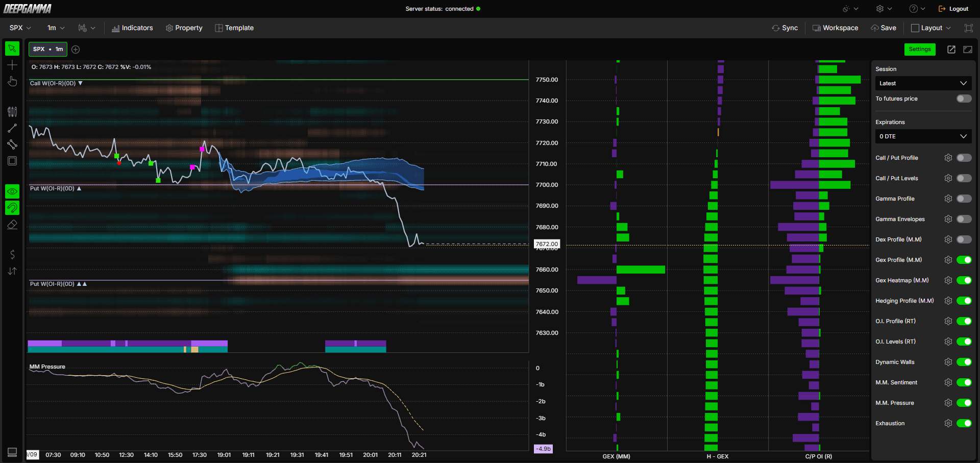The height and width of the screenshot is (463, 980).
Task: Select the crosshair tool
Action: click(x=12, y=65)
